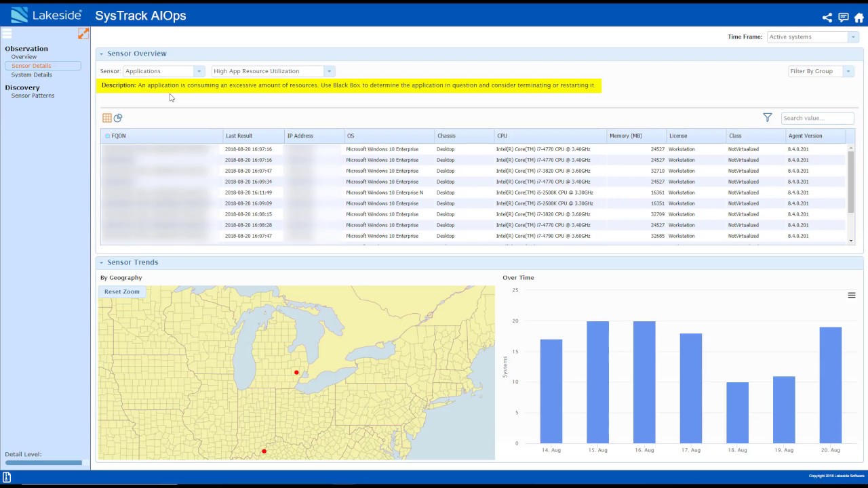
Task: Sort by the Chassis column header
Action: click(x=464, y=136)
